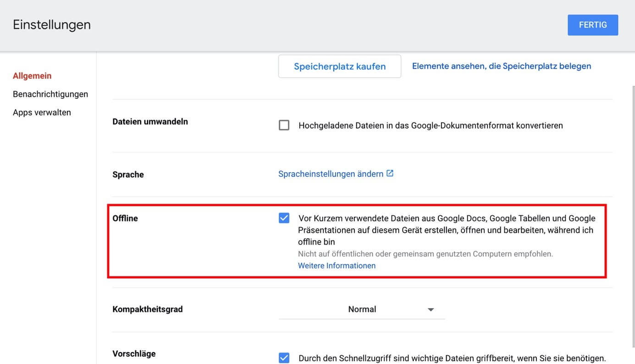Open Weitere Informationen link under Offline
This screenshot has height=364, width=635.
337,266
